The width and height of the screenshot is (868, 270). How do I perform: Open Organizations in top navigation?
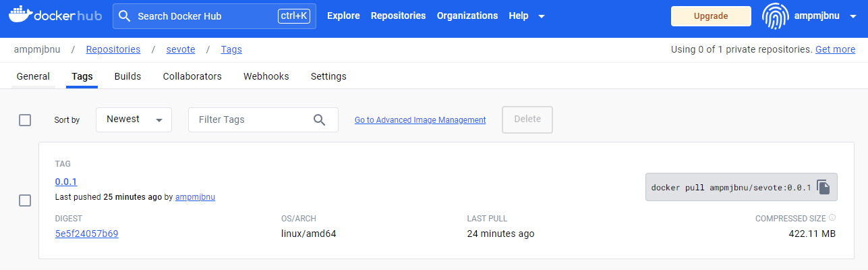coord(467,16)
